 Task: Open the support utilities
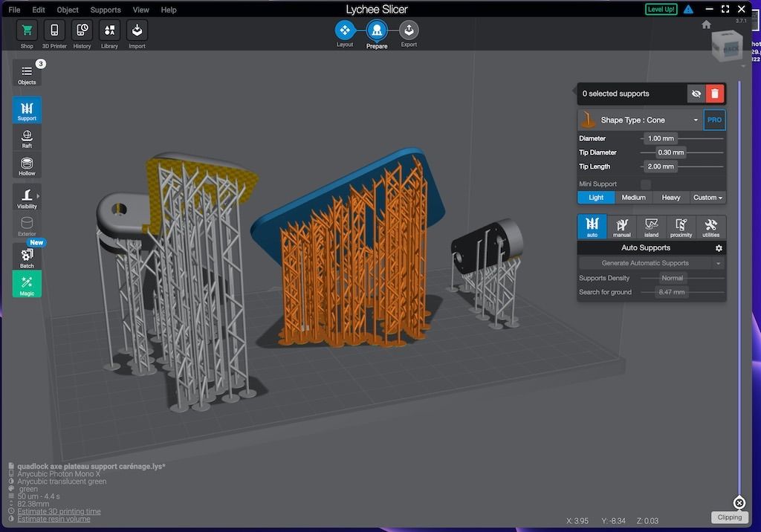click(711, 227)
